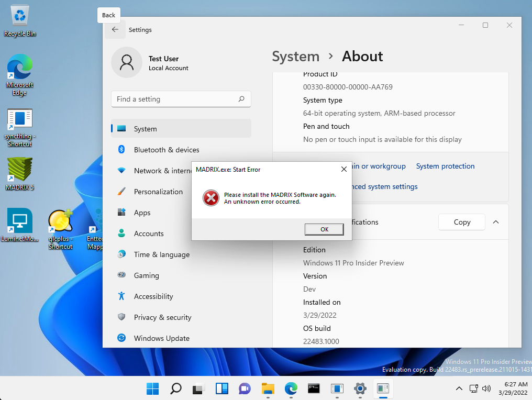Copy the Windows specifications
The height and width of the screenshot is (400, 532).
(462, 222)
